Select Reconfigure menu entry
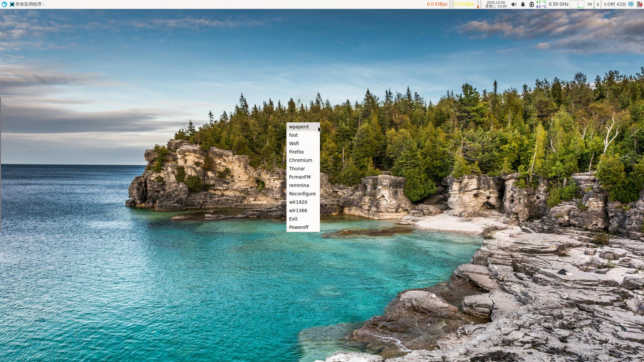Viewport: 644px width, 362px height. click(302, 194)
